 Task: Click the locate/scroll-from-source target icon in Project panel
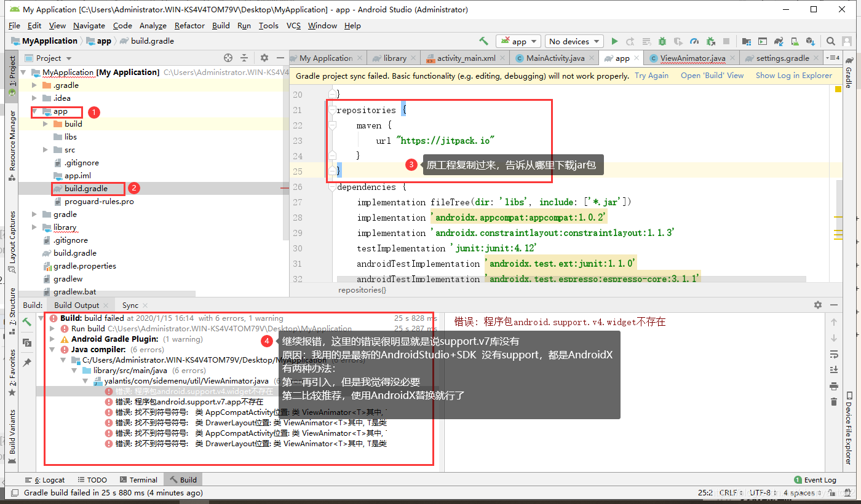click(228, 58)
